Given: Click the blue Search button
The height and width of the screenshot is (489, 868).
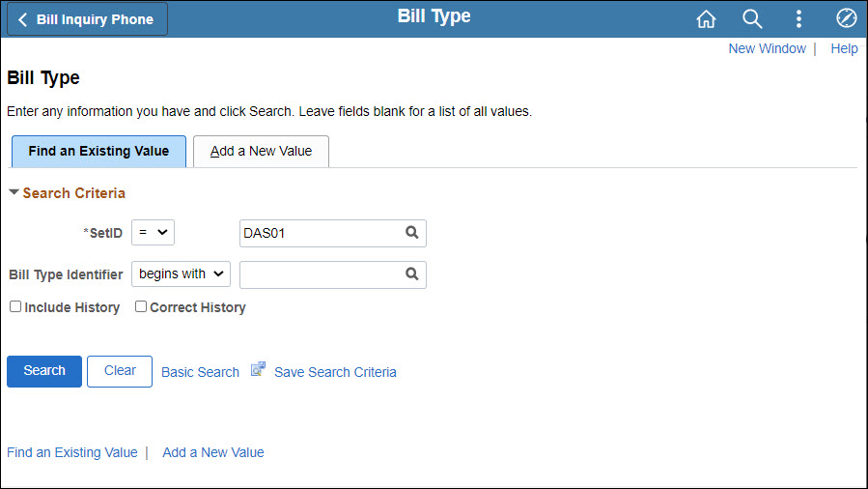Looking at the screenshot, I should 44,371.
